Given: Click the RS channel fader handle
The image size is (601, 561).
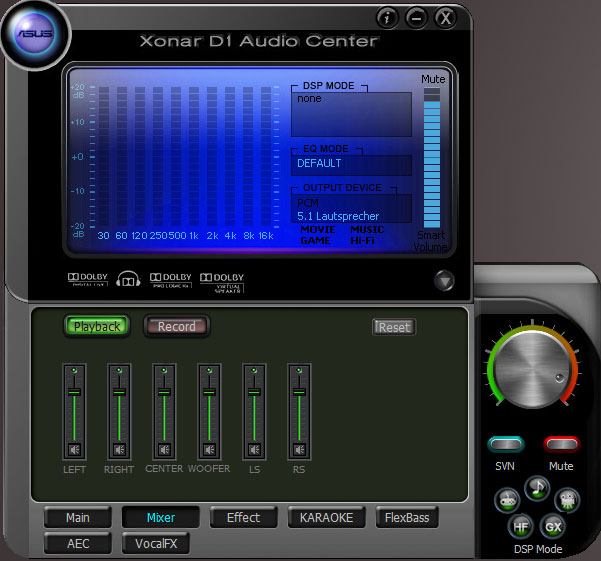Looking at the screenshot, I should click(x=299, y=392).
